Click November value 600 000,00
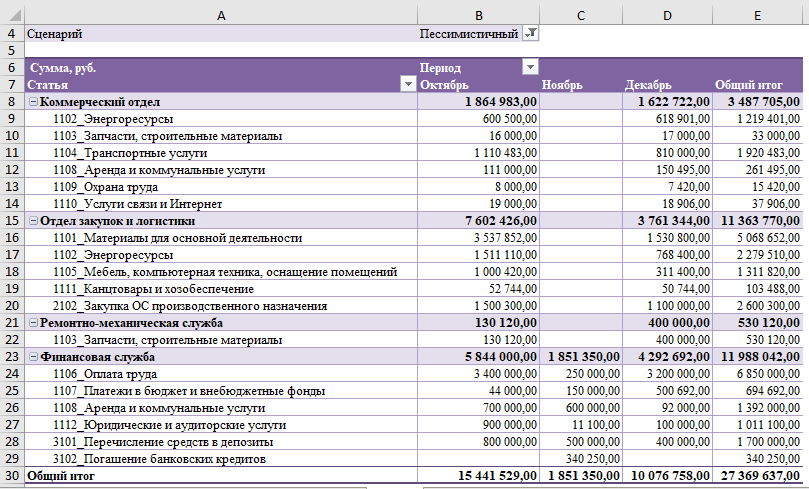 coord(581,408)
